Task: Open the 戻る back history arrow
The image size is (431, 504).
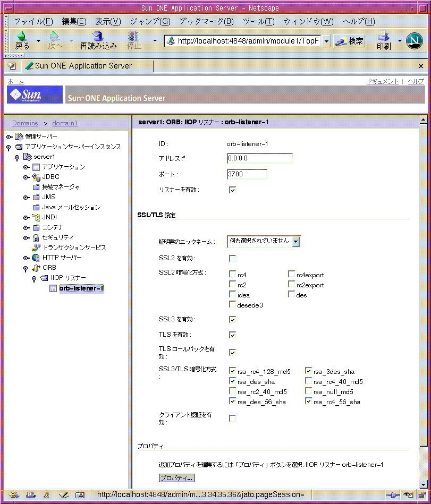Action: (38, 41)
